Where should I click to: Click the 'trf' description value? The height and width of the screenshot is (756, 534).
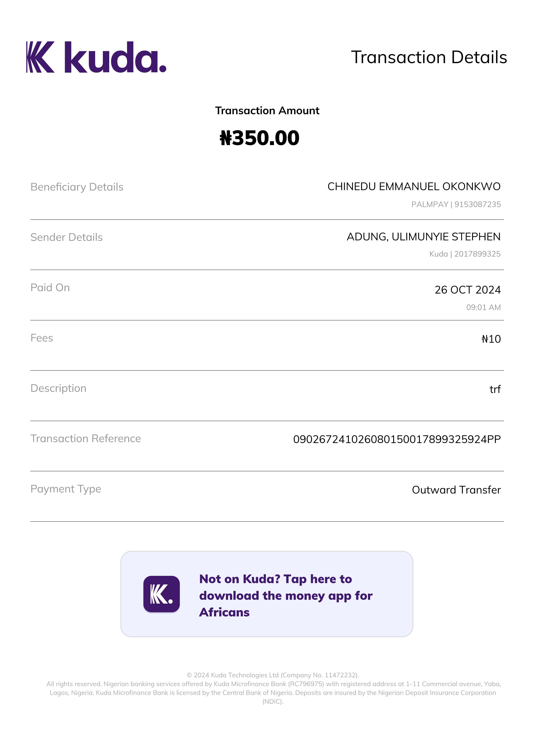pyautogui.click(x=495, y=389)
